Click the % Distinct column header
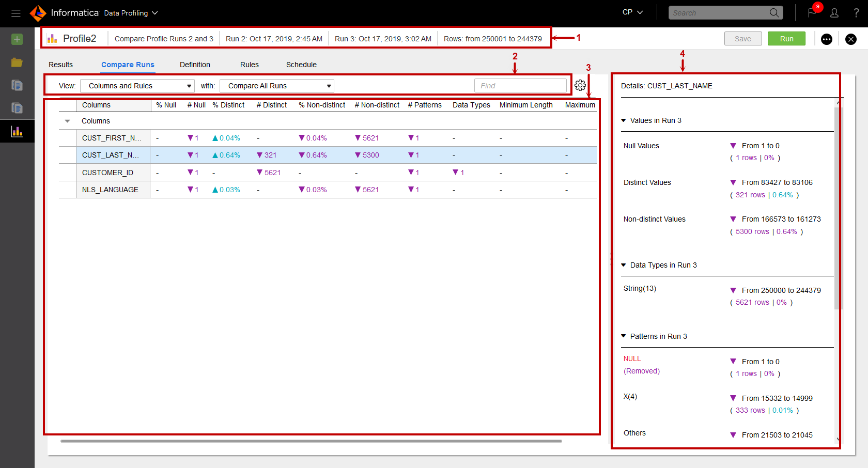The image size is (868, 468). (x=228, y=105)
